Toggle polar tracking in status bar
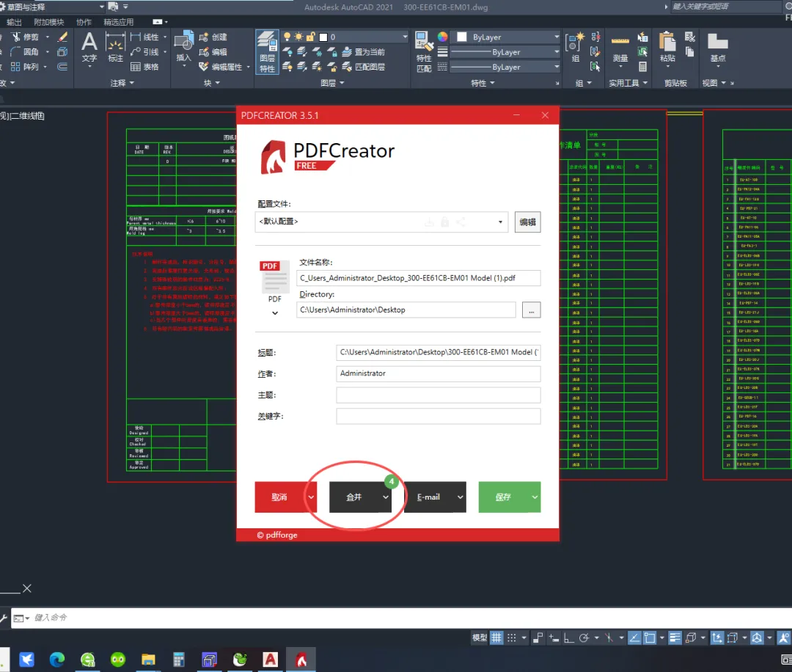Screen dimensions: 792x672 (584, 638)
